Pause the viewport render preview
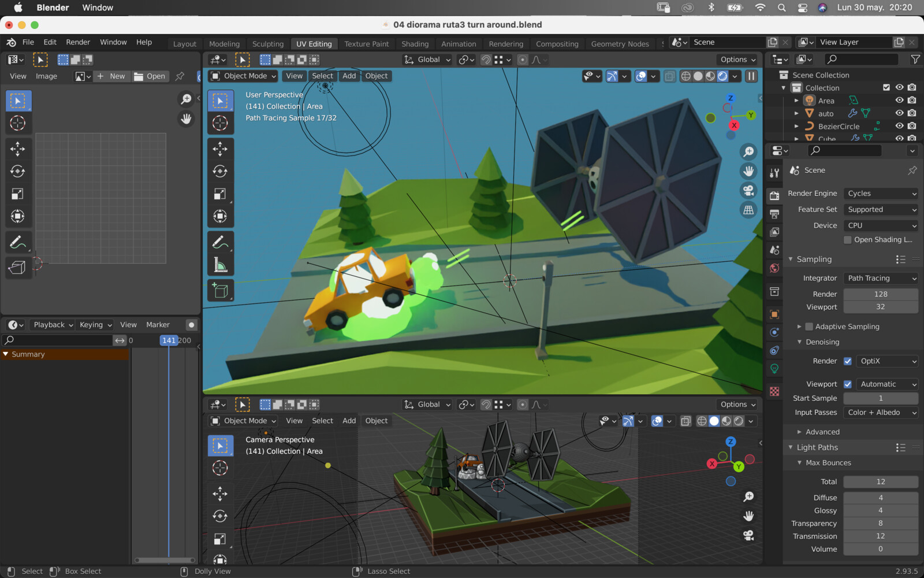 (x=751, y=76)
